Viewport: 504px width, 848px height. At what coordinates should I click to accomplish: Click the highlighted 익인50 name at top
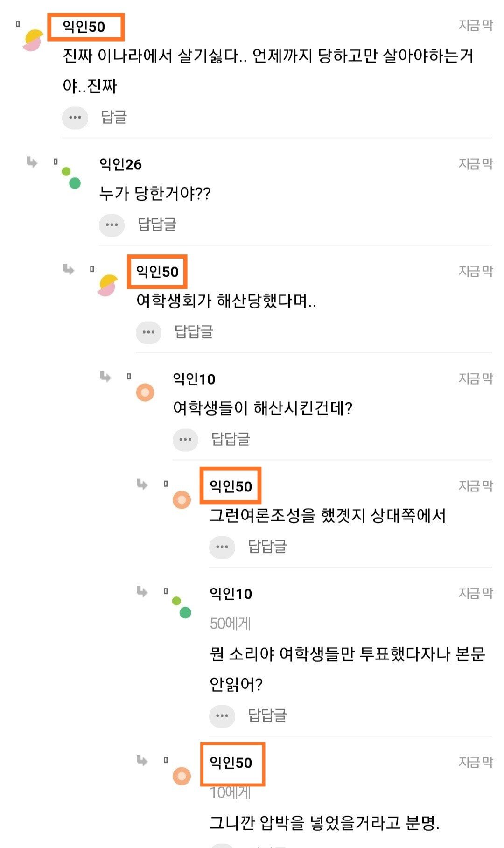[84, 27]
